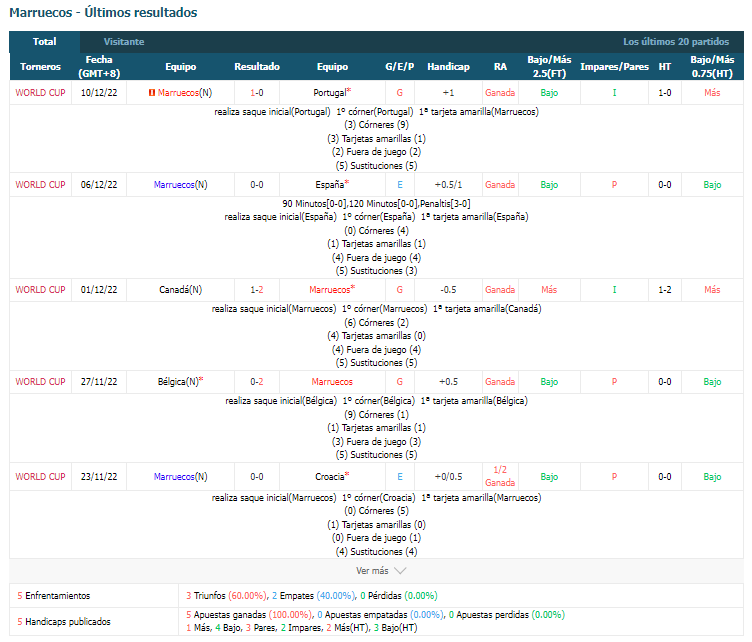Click the G/E/P column header
Screen dimensions: 752x642
pyautogui.click(x=400, y=67)
